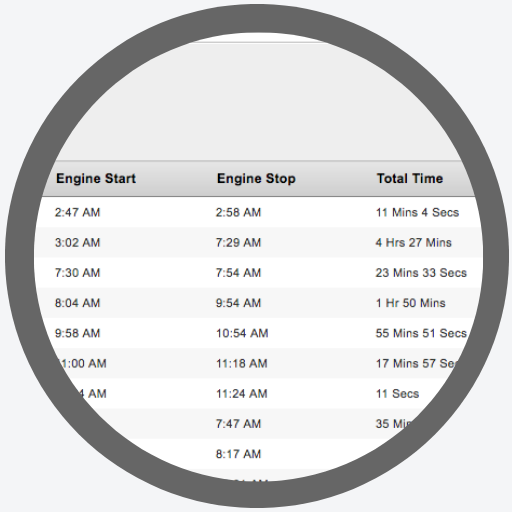Select the 23 Mins 33 Secs entry

tap(421, 273)
